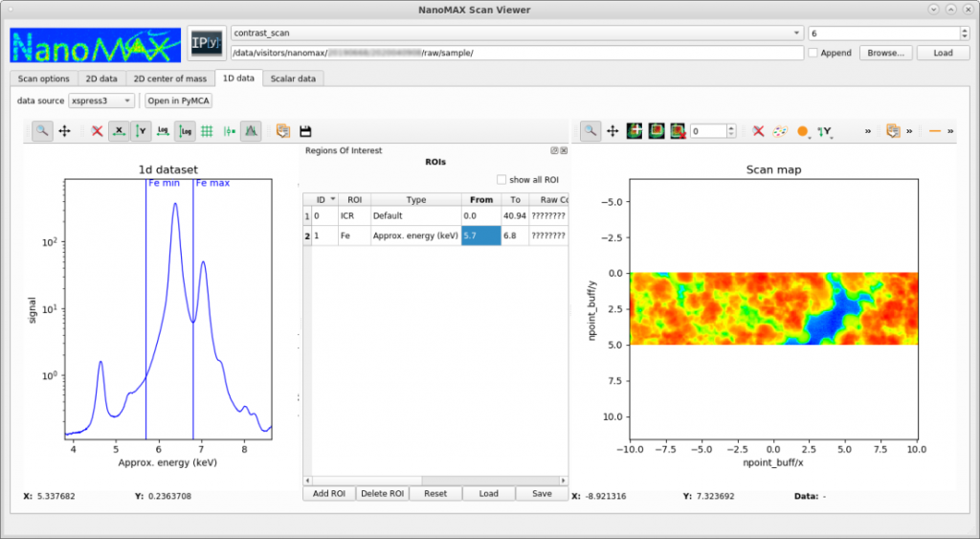Clear selection using map icon with red X
The height and width of the screenshot is (539, 980).
[x=678, y=131]
